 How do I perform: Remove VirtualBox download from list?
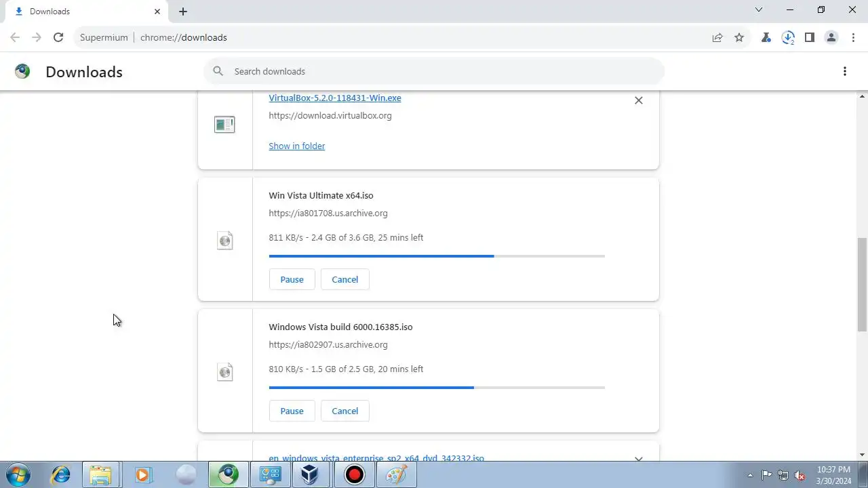(x=638, y=100)
